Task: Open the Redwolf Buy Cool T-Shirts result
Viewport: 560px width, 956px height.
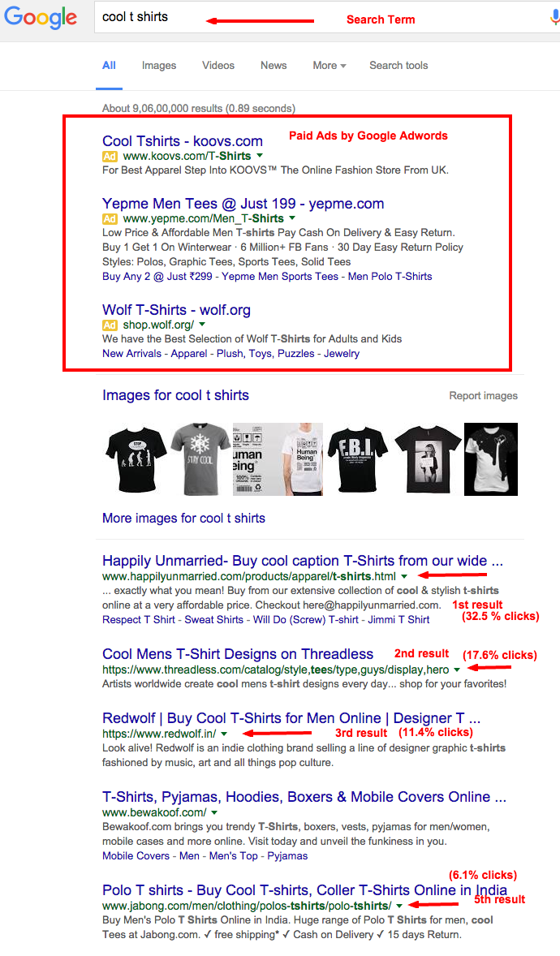Action: click(x=291, y=718)
